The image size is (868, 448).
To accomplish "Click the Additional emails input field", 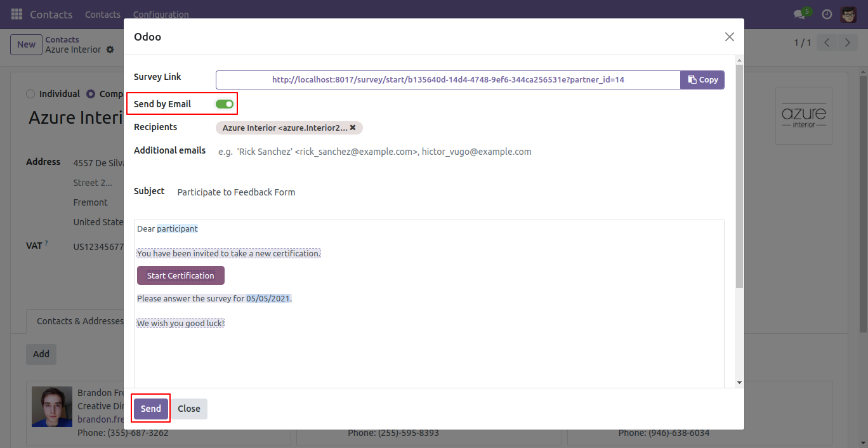I will coord(470,152).
